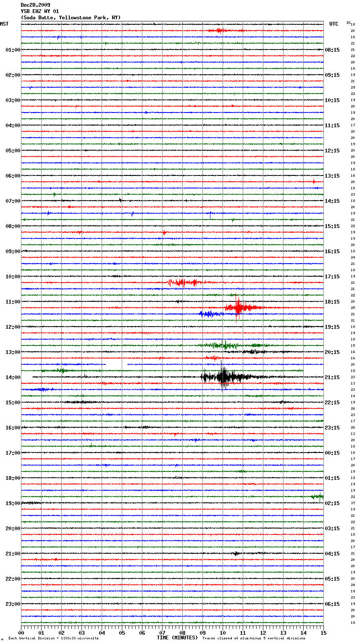Click the "08:15" UTC time label
357x644 pixels.
point(332,50)
